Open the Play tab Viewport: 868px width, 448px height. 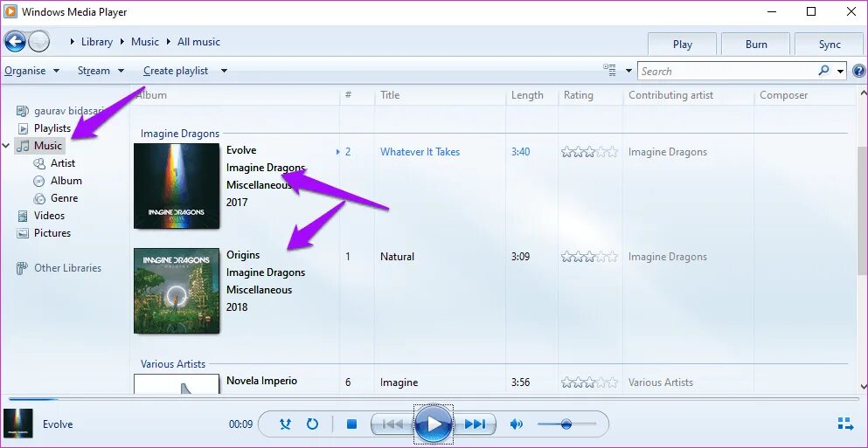pyautogui.click(x=682, y=45)
